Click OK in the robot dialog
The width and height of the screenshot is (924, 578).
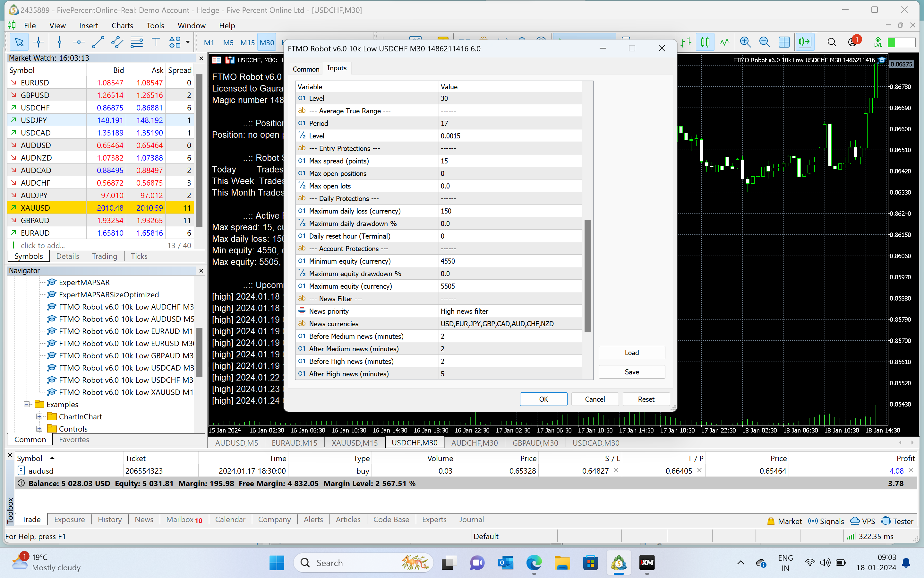coord(543,399)
